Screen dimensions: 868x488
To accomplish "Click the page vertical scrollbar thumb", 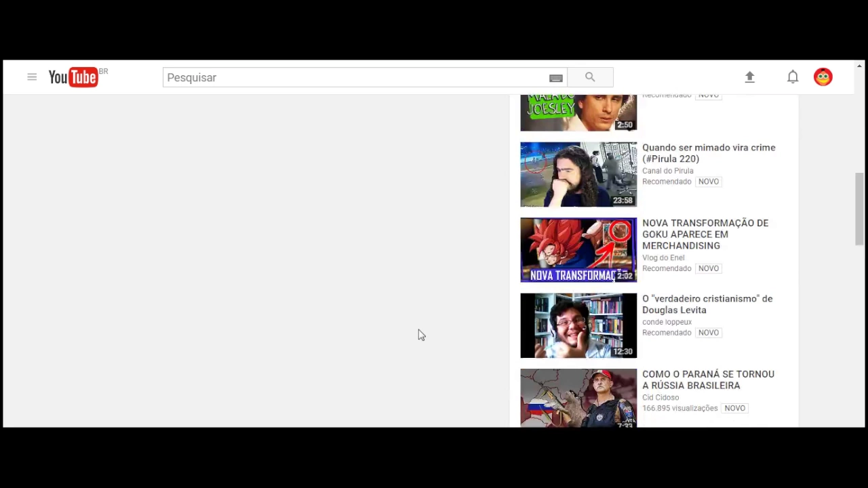I will (x=859, y=209).
